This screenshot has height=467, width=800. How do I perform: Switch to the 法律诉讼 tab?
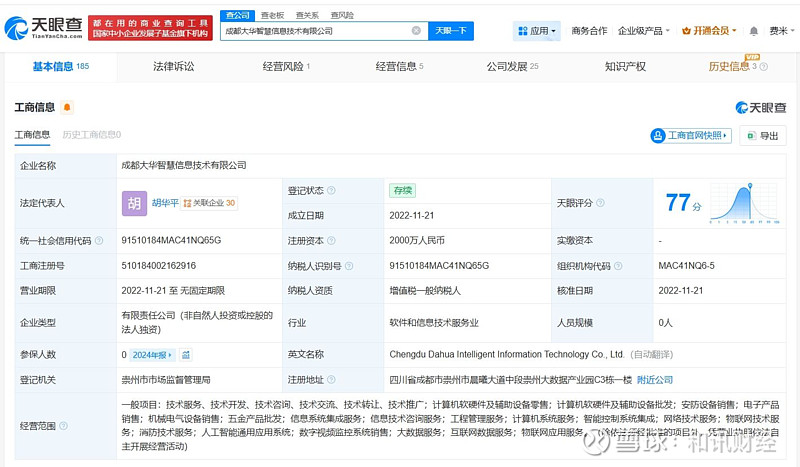(x=173, y=67)
